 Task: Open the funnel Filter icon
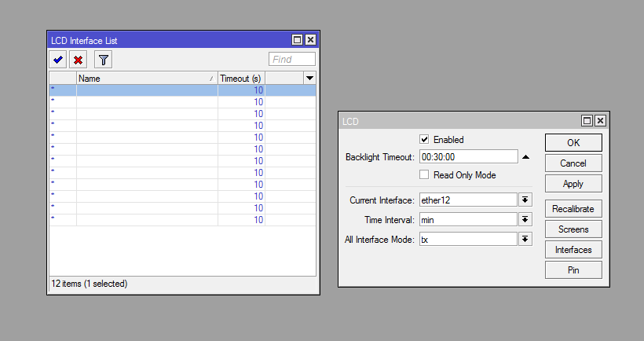pyautogui.click(x=103, y=60)
